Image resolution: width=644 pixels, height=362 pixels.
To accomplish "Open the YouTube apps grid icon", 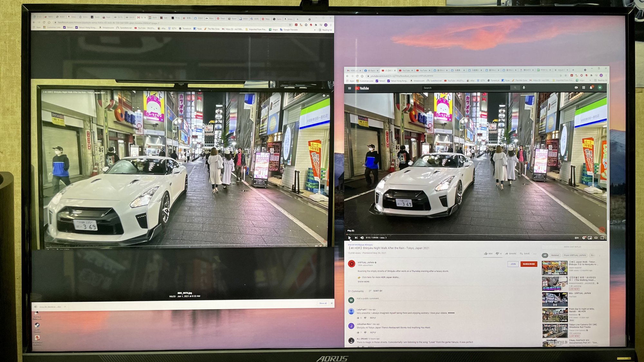I will (583, 88).
